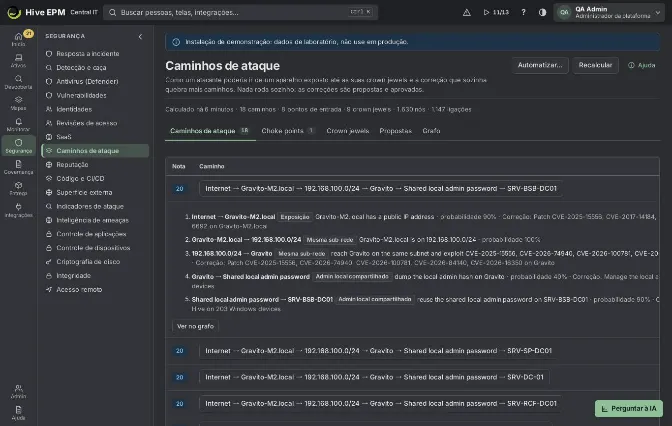This screenshot has height=426, width=672.
Task: Open Criptografia de disco page
Action: point(95,261)
